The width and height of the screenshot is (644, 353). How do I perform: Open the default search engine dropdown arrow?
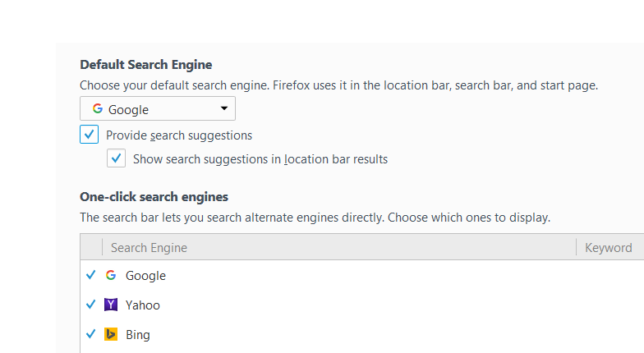tap(224, 108)
